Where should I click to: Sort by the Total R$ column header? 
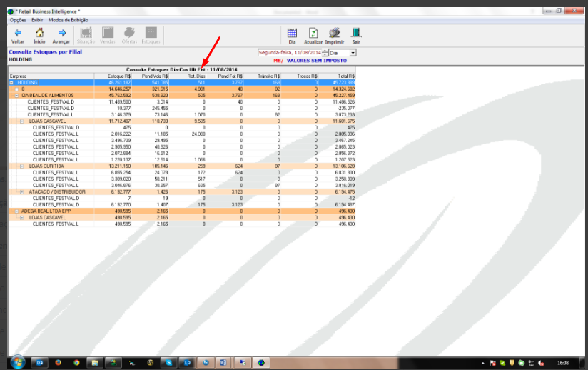(337, 76)
